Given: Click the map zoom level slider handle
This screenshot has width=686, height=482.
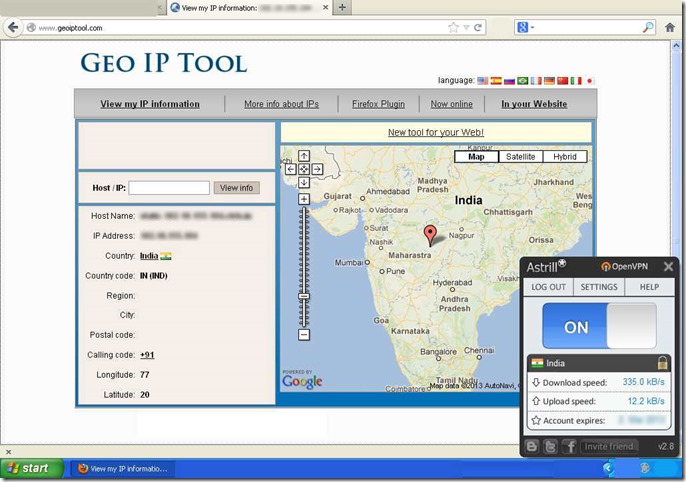Looking at the screenshot, I should click(x=304, y=296).
